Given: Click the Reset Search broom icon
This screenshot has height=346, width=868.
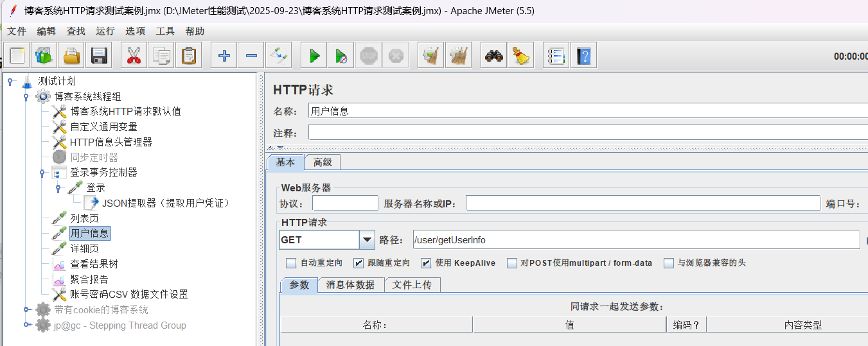Looking at the screenshot, I should (520, 56).
